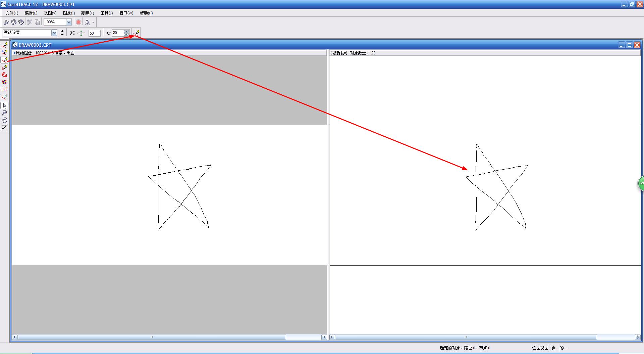
Task: Select the Sketch trace tool
Action: (4, 68)
